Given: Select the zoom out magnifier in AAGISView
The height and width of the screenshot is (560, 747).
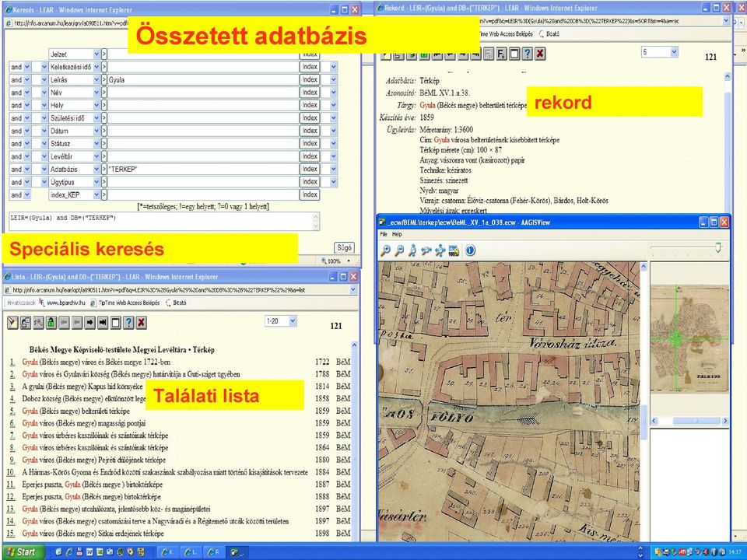Looking at the screenshot, I should [399, 250].
